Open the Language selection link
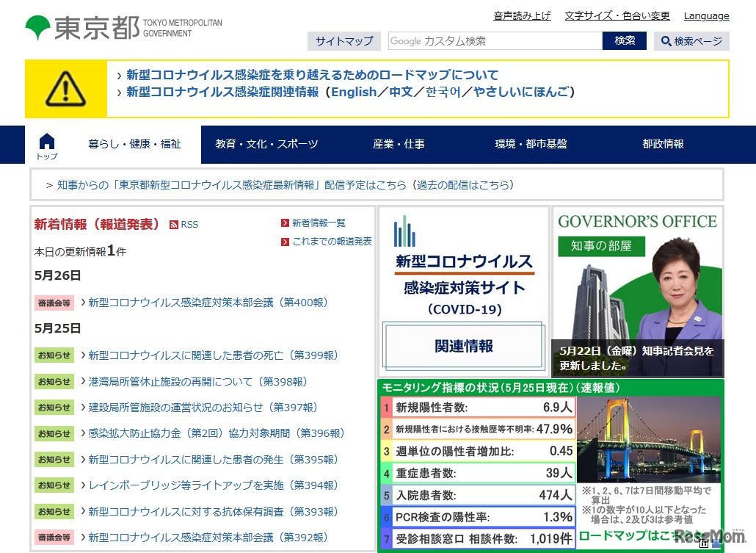 706,15
